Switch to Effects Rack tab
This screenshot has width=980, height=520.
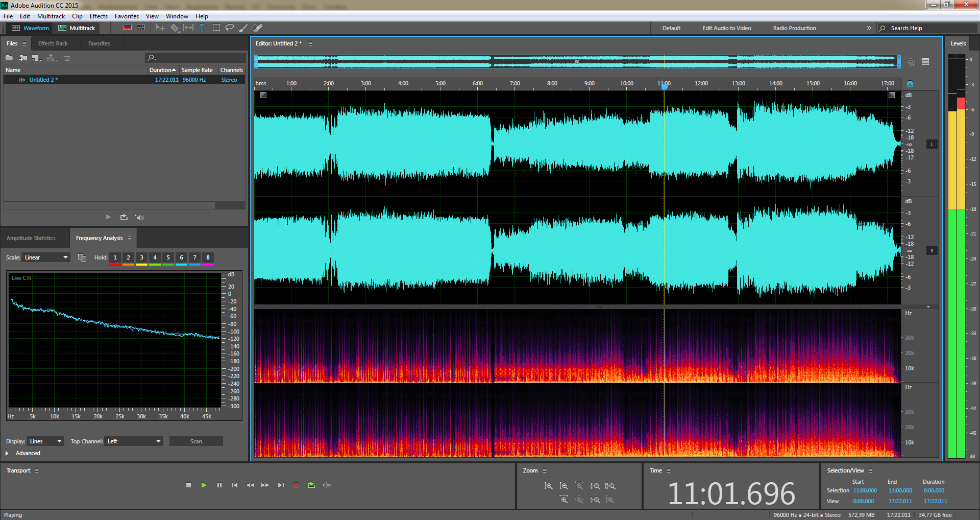coord(53,43)
